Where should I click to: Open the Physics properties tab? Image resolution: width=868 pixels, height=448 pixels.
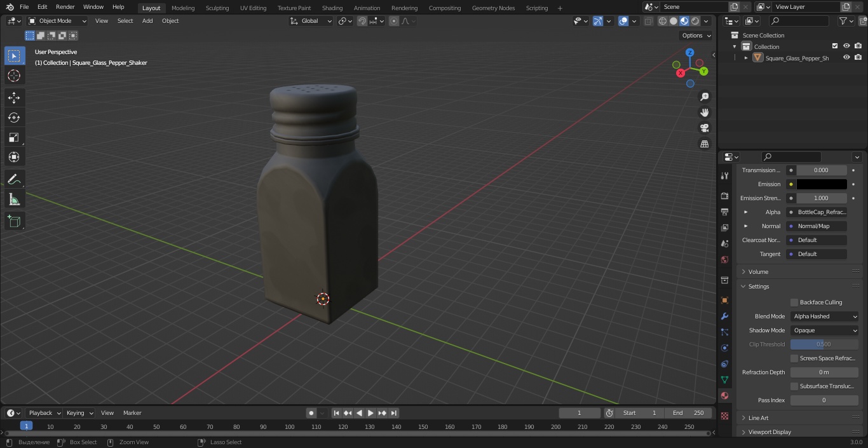(724, 348)
